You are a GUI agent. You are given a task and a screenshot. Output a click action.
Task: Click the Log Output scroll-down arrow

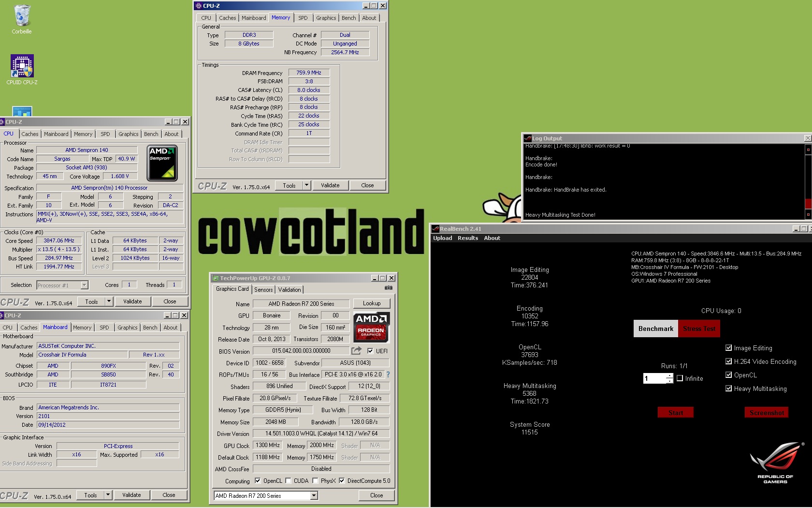click(808, 214)
